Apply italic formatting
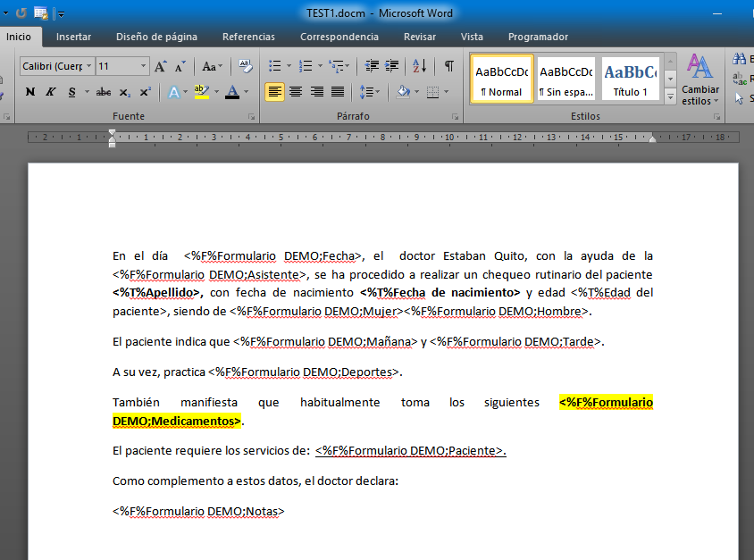The height and width of the screenshot is (560, 754). click(50, 91)
